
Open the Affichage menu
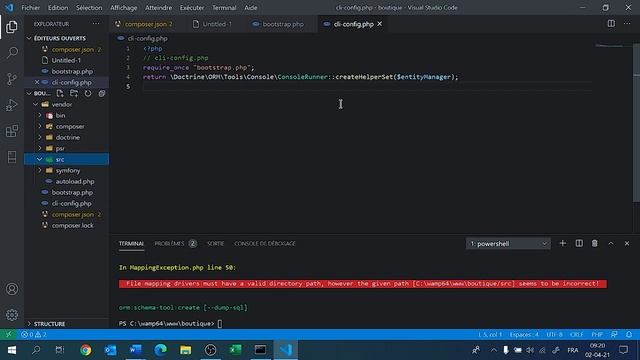(124, 7)
